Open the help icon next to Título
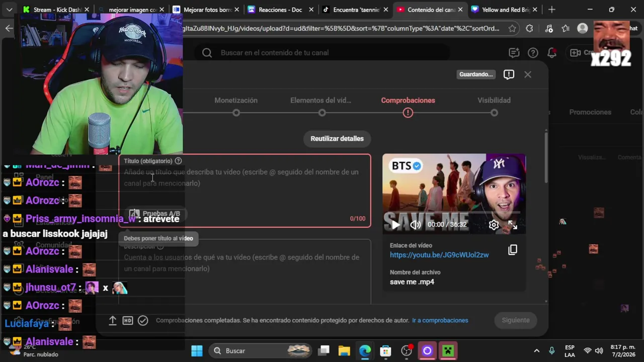This screenshot has height=362, width=644. (178, 161)
